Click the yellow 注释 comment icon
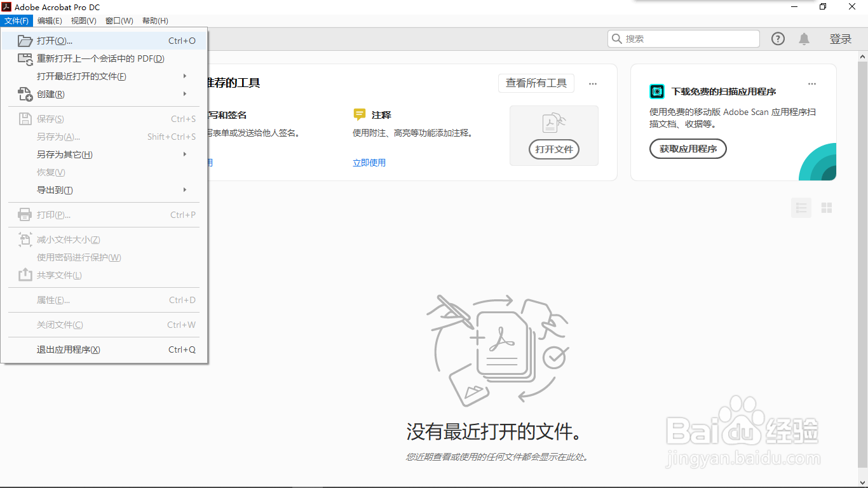868x488 pixels. coord(358,114)
